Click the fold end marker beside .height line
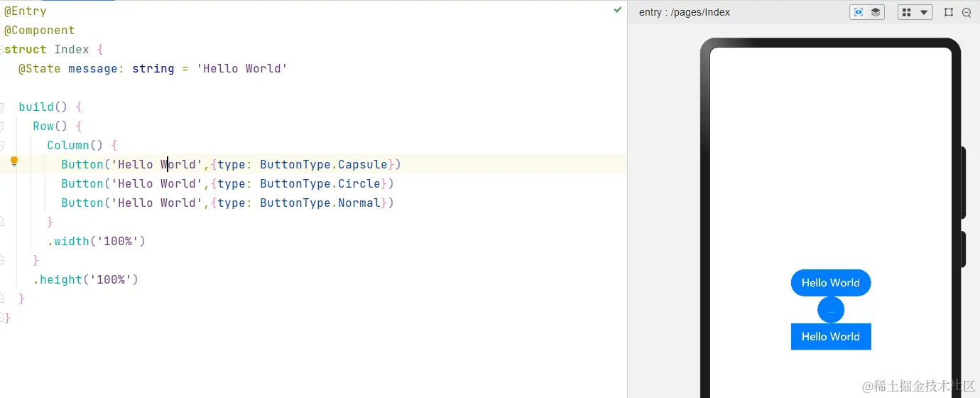This screenshot has height=398, width=980. 2,260
